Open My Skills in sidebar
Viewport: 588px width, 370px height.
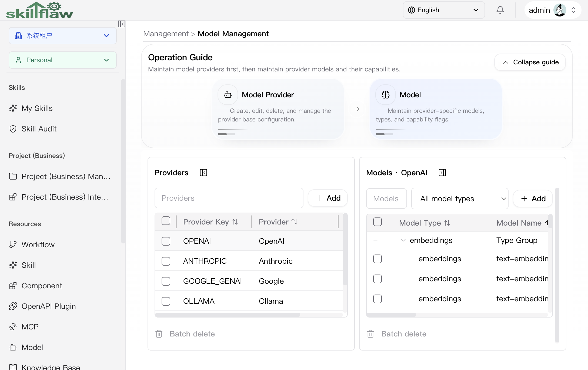coord(37,108)
